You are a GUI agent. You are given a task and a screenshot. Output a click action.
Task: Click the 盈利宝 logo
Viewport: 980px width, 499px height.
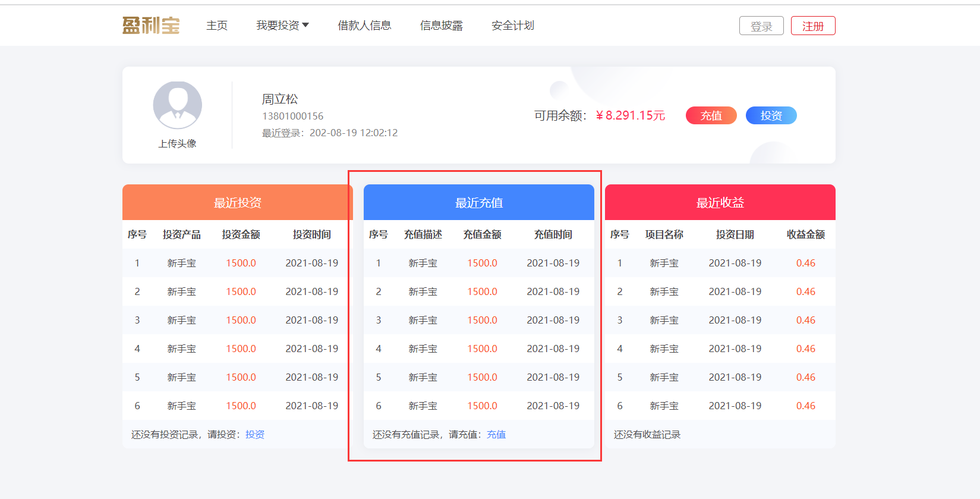click(151, 26)
